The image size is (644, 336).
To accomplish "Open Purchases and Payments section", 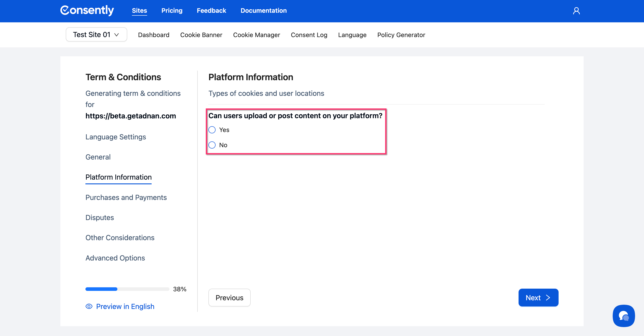I will [x=126, y=197].
